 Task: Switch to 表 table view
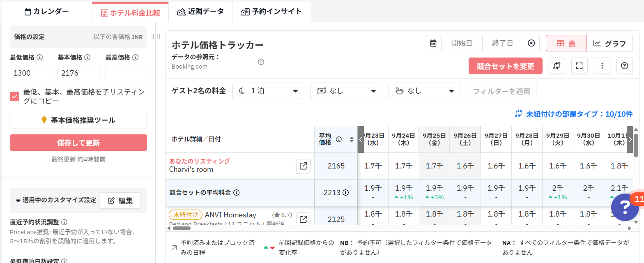pos(566,43)
